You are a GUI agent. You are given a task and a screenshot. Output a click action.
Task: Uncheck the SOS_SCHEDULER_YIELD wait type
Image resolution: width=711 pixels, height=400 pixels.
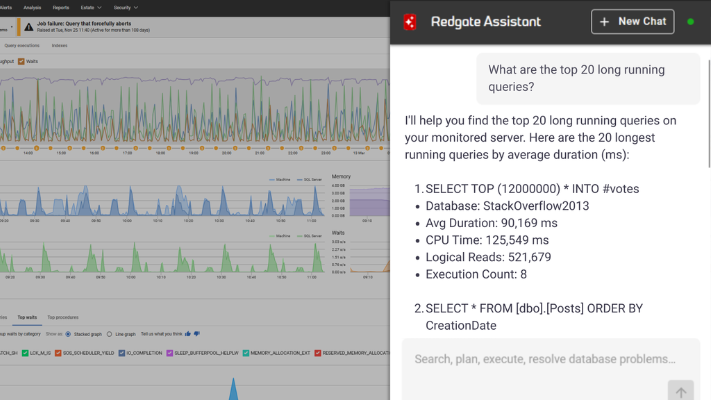(60, 353)
